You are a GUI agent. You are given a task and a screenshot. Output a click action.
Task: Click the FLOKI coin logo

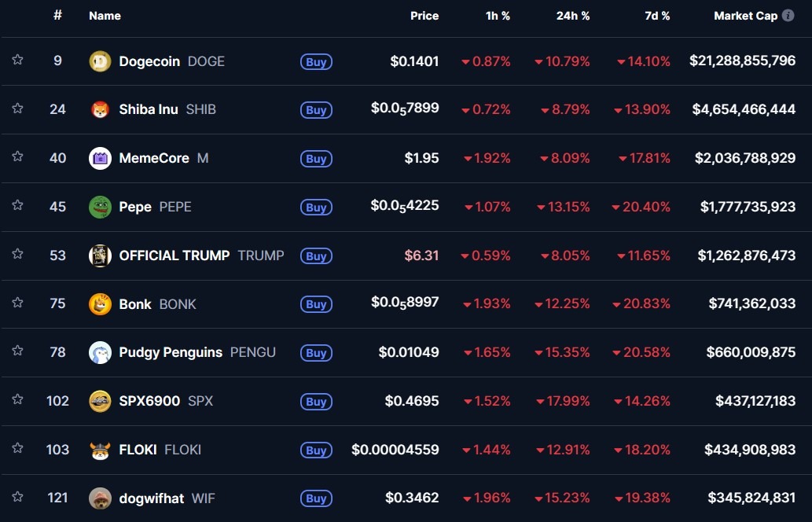tap(100, 450)
